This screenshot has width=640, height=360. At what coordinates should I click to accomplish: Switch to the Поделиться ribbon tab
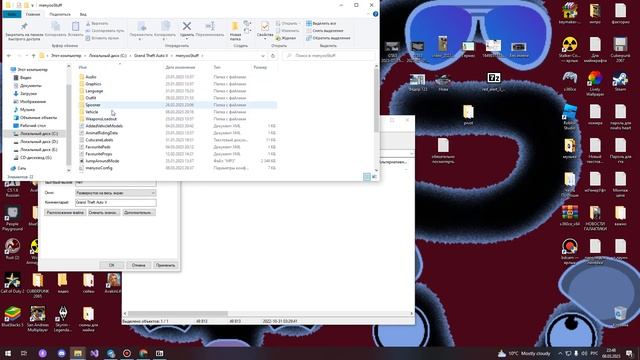60,14
